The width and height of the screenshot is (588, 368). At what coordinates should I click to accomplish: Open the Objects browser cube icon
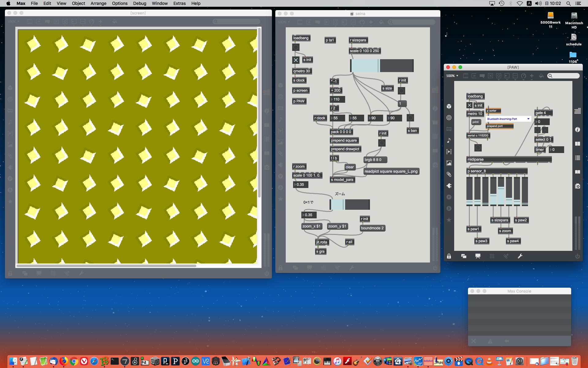pos(449,106)
